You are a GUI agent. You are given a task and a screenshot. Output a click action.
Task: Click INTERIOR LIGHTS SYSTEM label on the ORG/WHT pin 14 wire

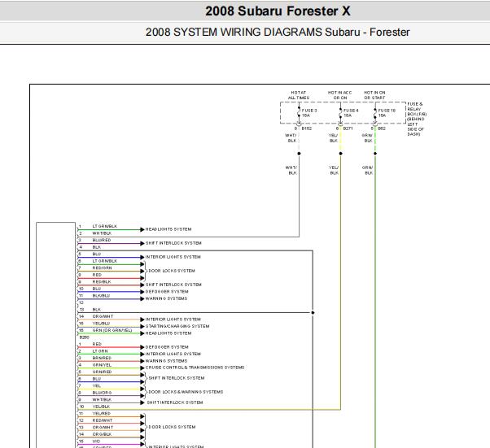coord(173,320)
